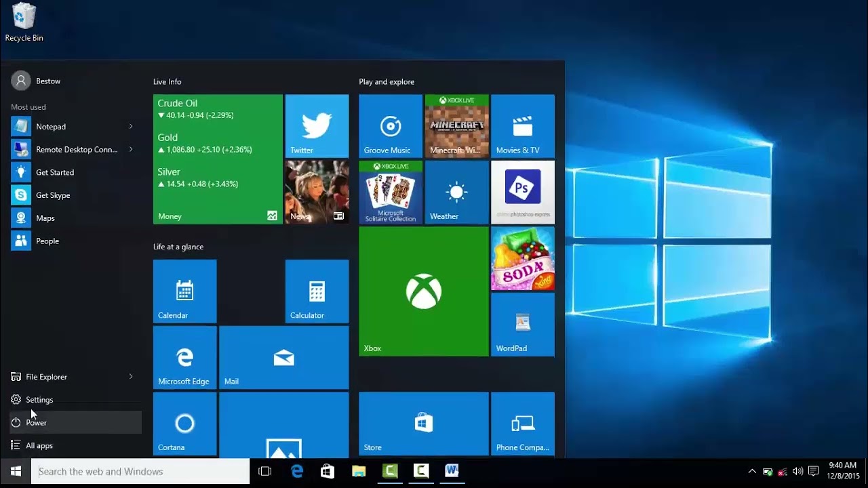This screenshot has height=488, width=868.
Task: Expand Remote Desktop Connection jump list arrow
Action: click(x=131, y=150)
